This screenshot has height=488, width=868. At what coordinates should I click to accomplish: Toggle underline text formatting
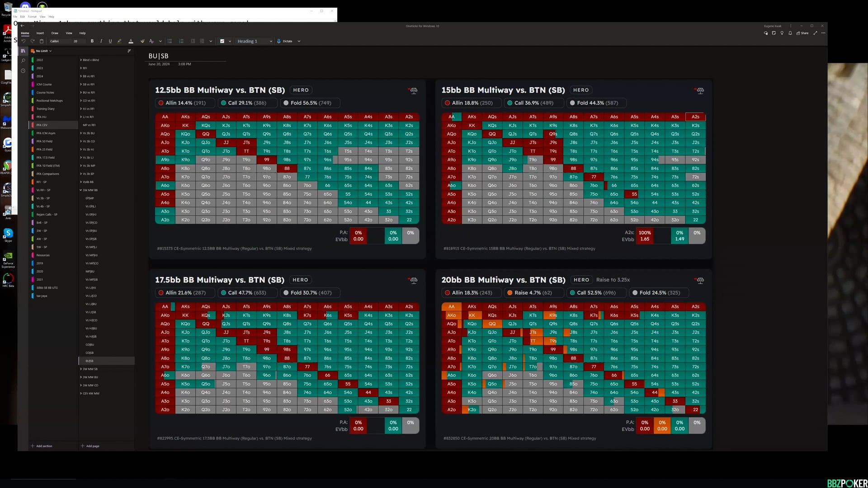110,41
